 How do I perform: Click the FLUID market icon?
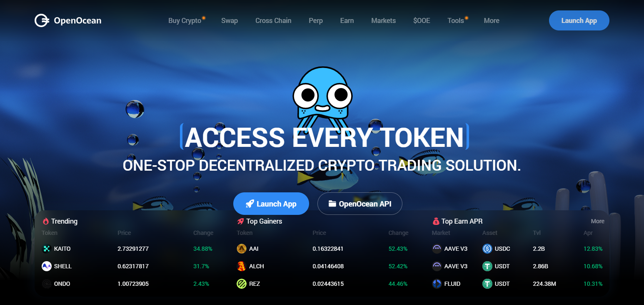click(437, 284)
